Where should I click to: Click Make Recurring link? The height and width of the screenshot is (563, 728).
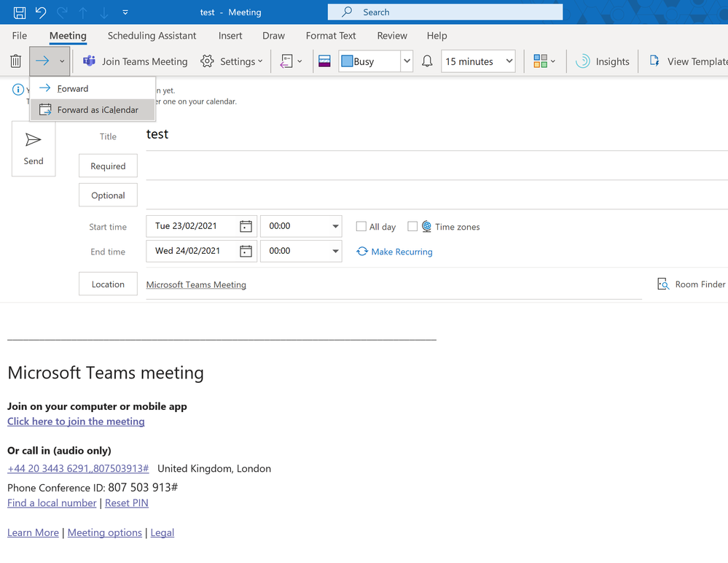(394, 252)
